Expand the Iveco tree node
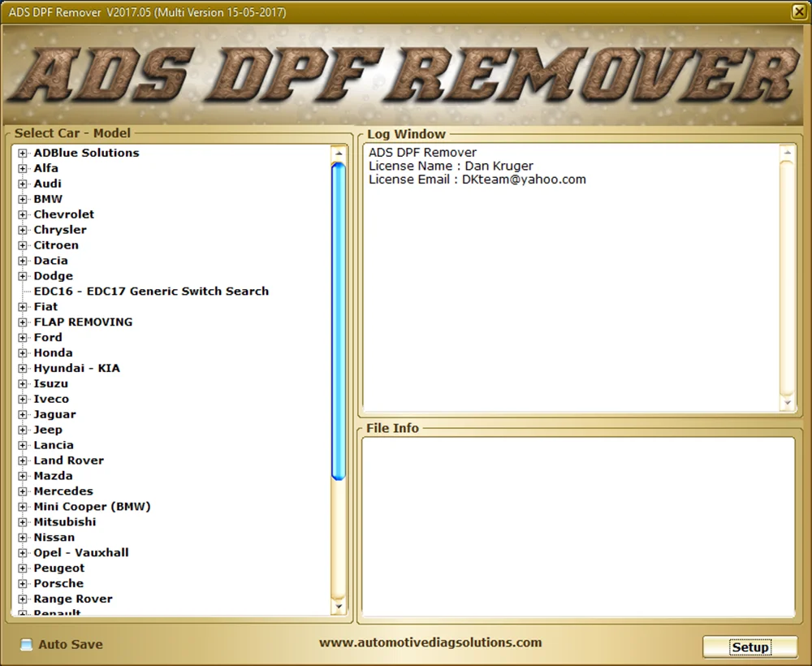 click(x=22, y=400)
